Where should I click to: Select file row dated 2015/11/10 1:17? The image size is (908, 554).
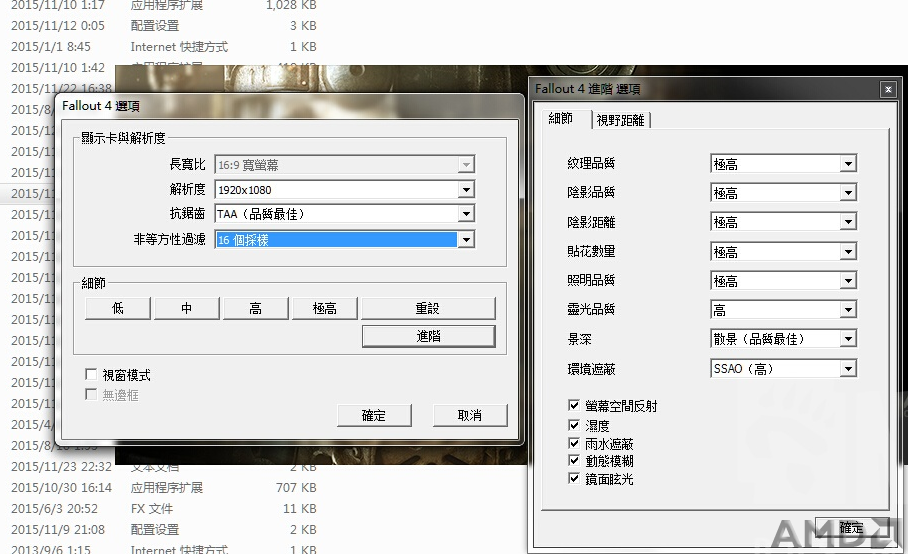click(164, 6)
